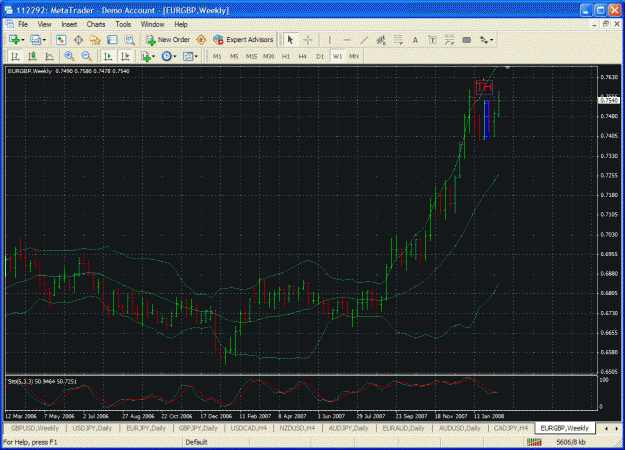Set timeframe to H1
This screenshot has width=625, height=450.
[x=286, y=56]
